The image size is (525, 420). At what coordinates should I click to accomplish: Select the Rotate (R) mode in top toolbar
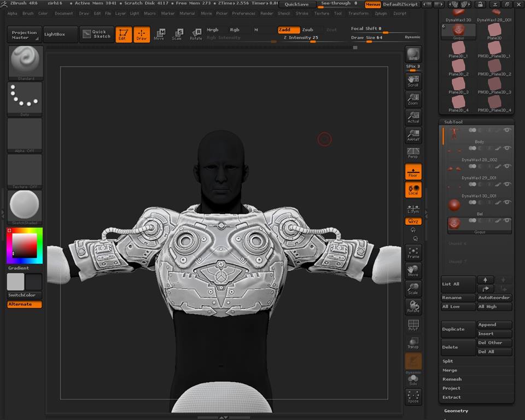(x=196, y=34)
